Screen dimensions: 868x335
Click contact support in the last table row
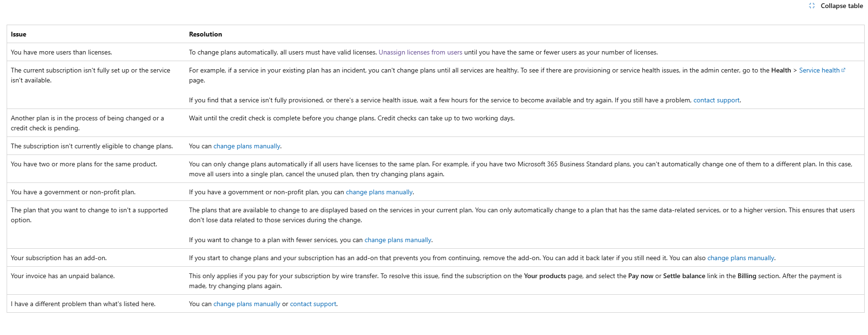(313, 304)
